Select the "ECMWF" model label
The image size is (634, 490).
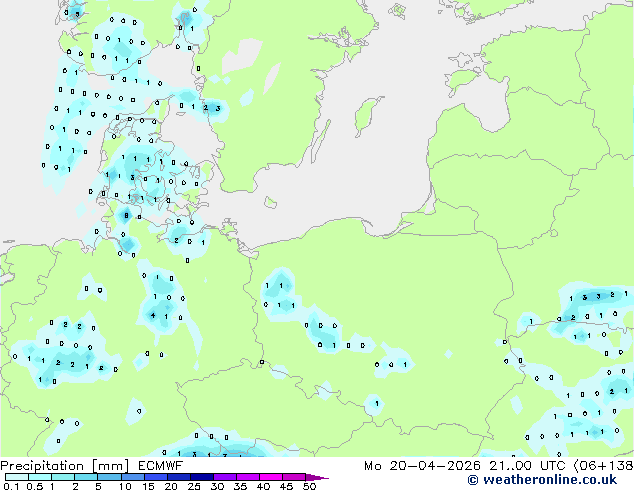161,466
